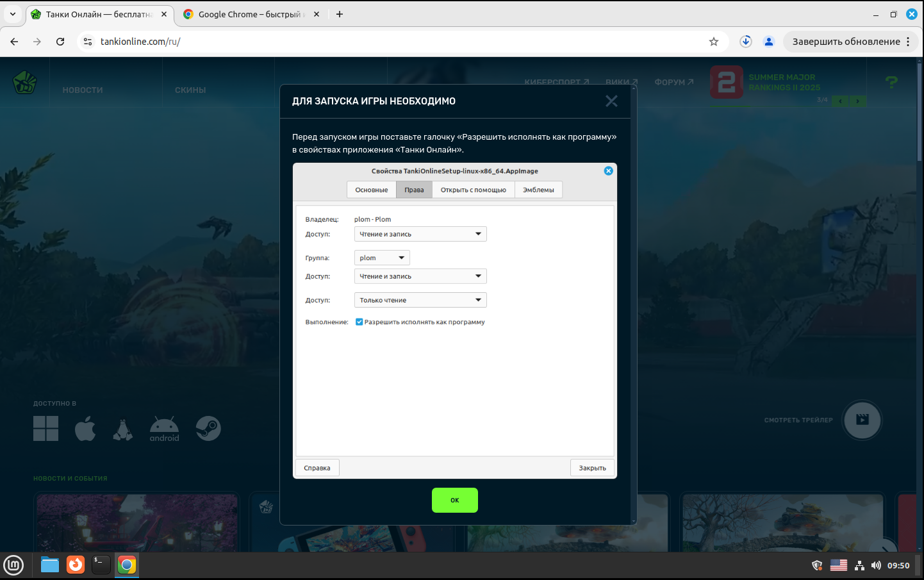Click the green OK button
The width and height of the screenshot is (924, 580).
click(455, 500)
